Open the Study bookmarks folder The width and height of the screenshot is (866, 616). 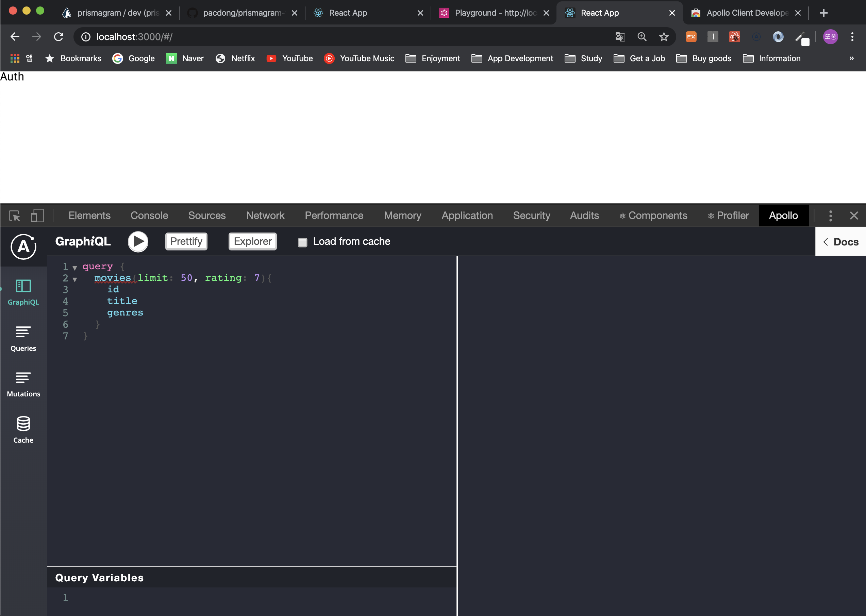pos(584,58)
